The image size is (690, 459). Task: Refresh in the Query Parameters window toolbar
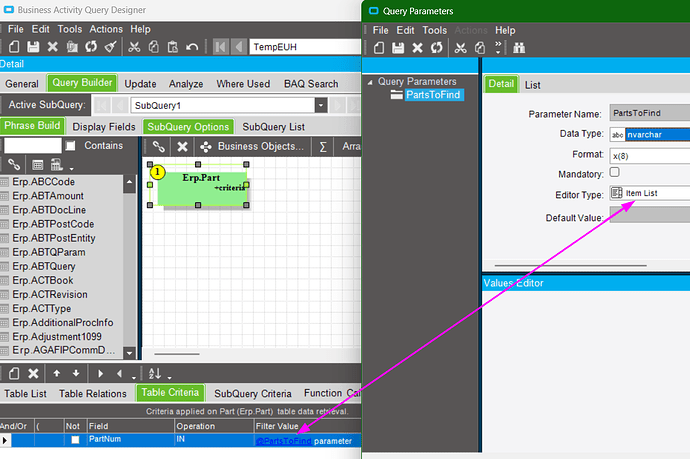pyautogui.click(x=437, y=48)
